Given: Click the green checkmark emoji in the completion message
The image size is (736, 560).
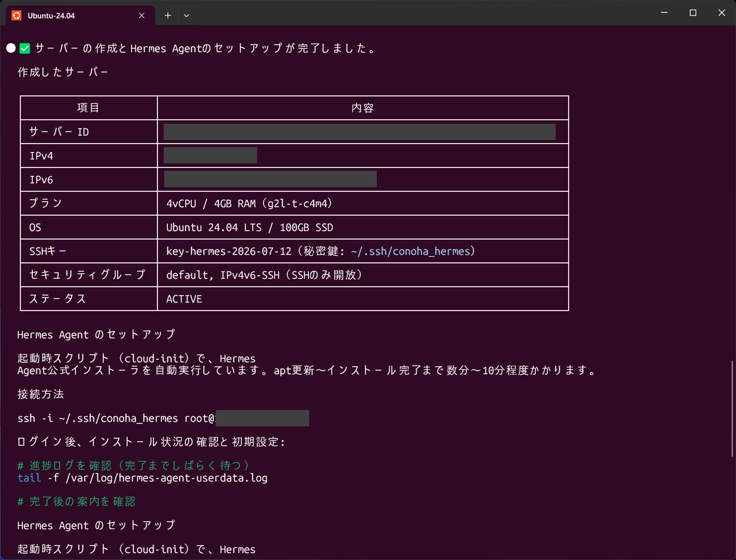Looking at the screenshot, I should coord(25,48).
